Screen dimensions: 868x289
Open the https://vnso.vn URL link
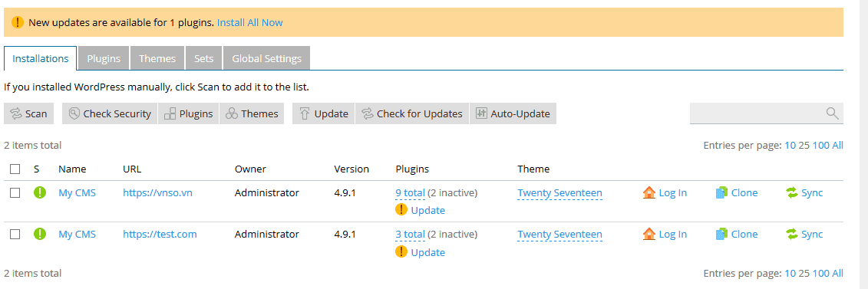158,193
